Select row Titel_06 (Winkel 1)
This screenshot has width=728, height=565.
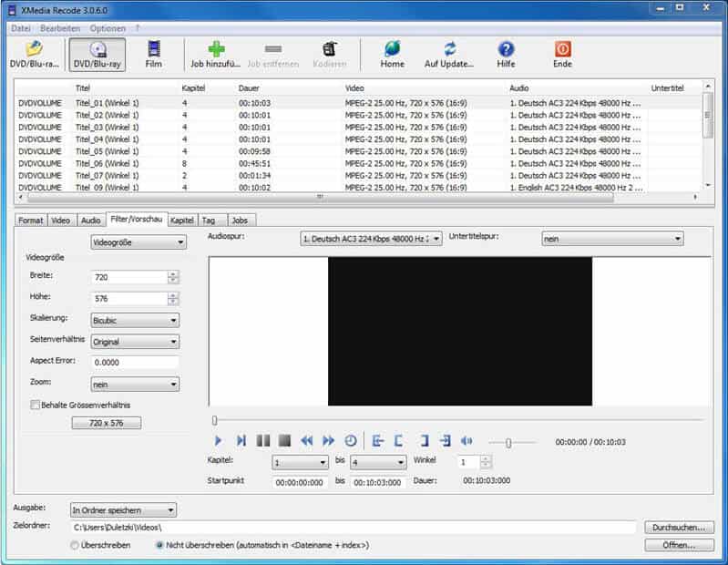tap(357, 163)
